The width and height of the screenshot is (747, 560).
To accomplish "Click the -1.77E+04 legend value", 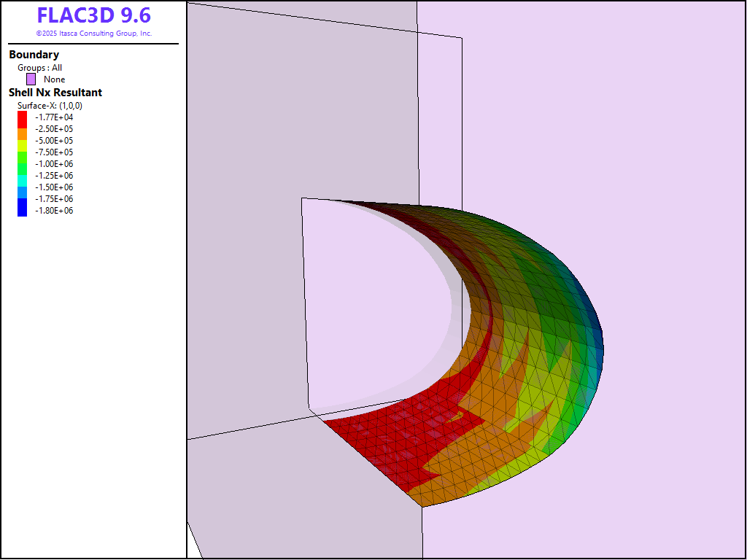I will 55,117.
